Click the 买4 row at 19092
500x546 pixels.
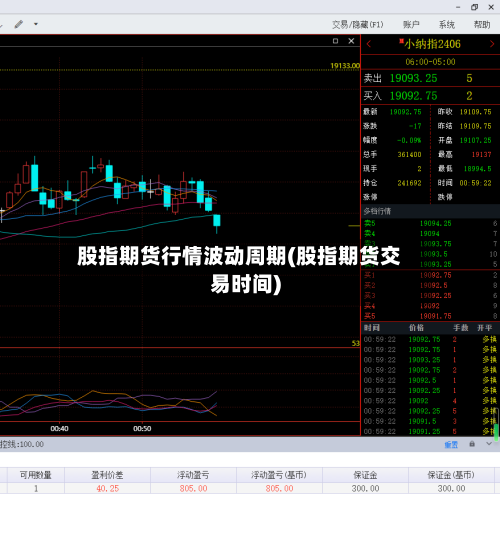point(430,306)
